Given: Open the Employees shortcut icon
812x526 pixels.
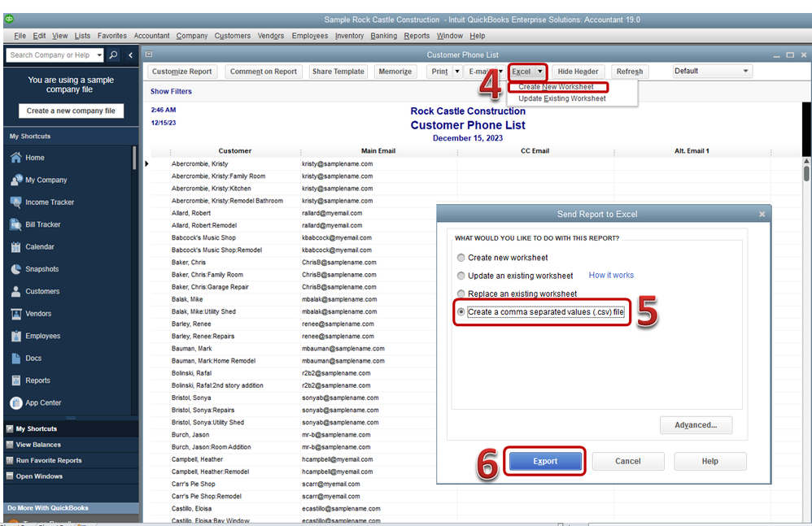Looking at the screenshot, I should (16, 336).
